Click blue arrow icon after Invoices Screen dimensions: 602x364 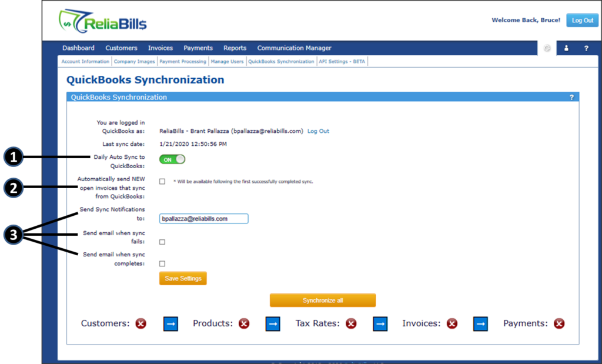tap(480, 324)
